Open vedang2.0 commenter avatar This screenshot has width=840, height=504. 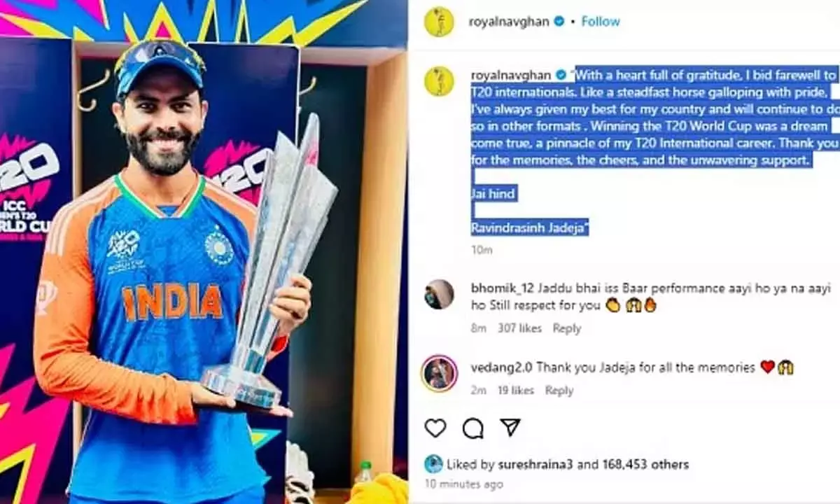pyautogui.click(x=439, y=373)
